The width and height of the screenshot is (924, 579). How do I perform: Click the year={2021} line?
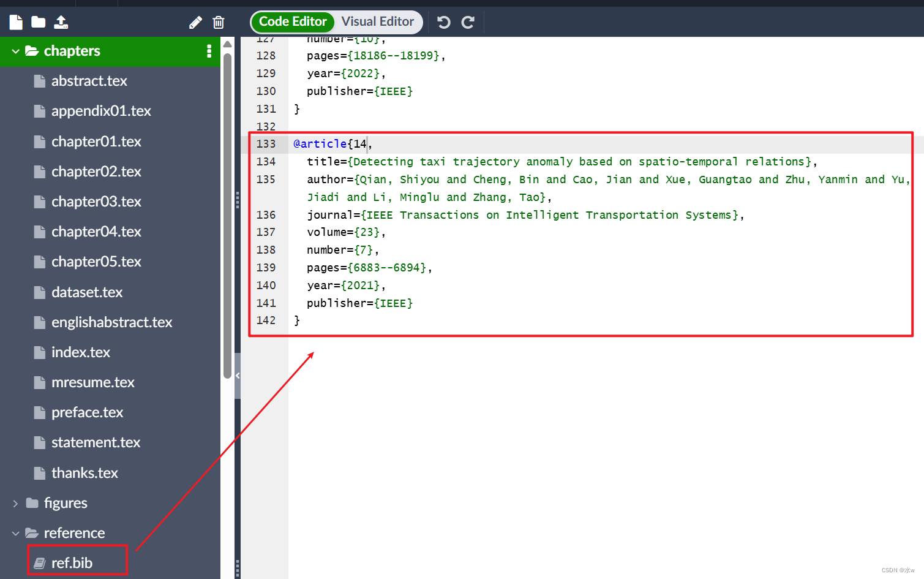346,286
